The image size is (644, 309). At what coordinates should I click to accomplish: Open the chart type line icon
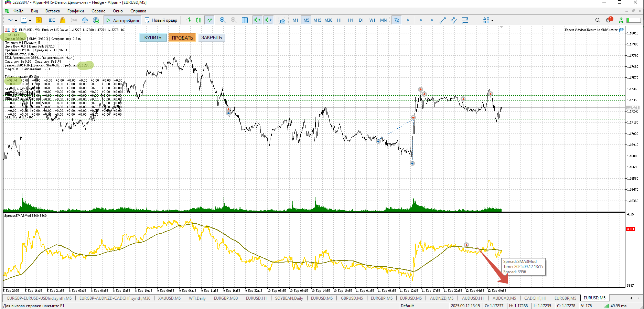pos(10,20)
